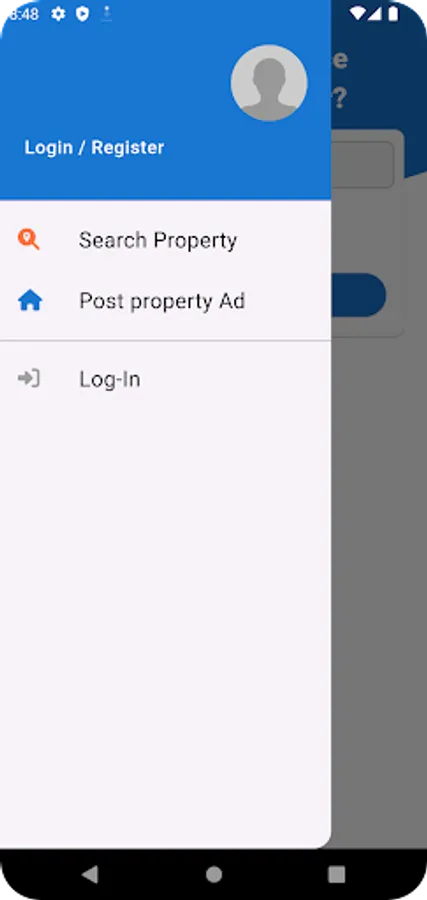Click the shield icon in status bar
427x900 pixels.
coord(83,14)
